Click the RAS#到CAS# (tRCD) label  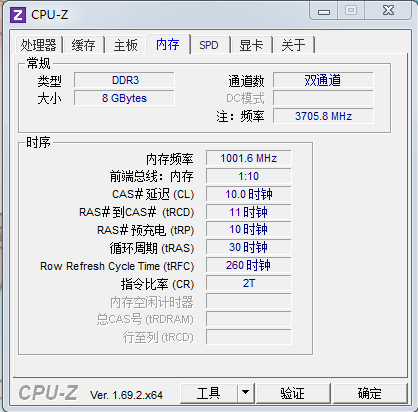pos(137,212)
